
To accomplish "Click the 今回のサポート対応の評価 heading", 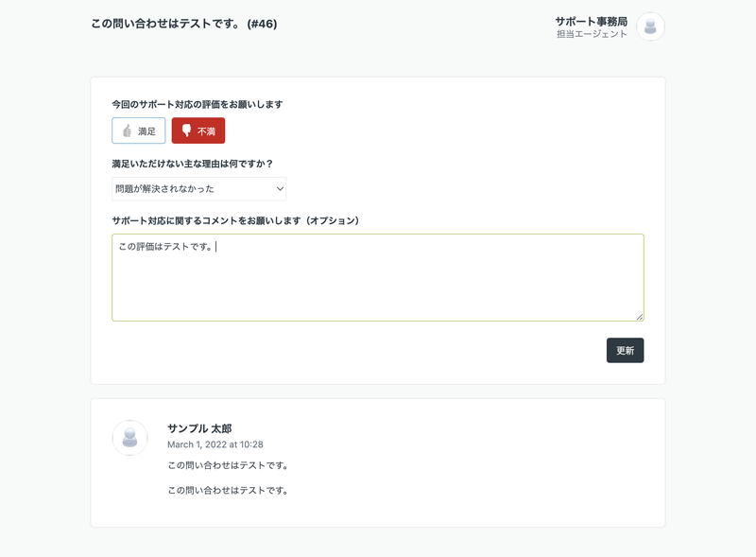I will 198,104.
